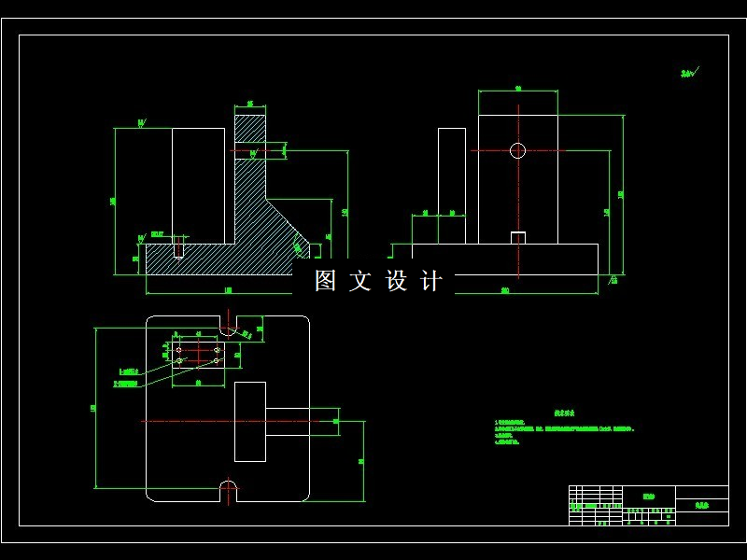Select the small square slot at front view base
Screen dimensions: 747x560
click(518, 238)
